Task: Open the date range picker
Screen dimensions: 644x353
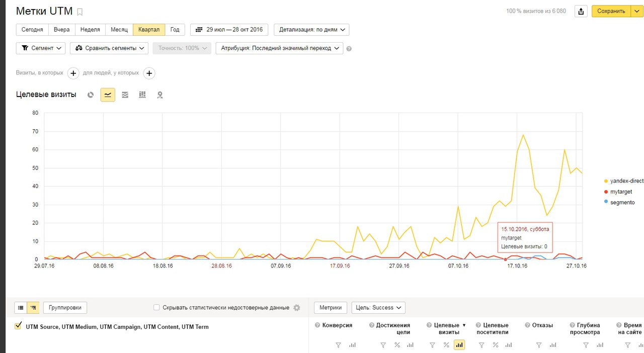Action: pyautogui.click(x=229, y=30)
